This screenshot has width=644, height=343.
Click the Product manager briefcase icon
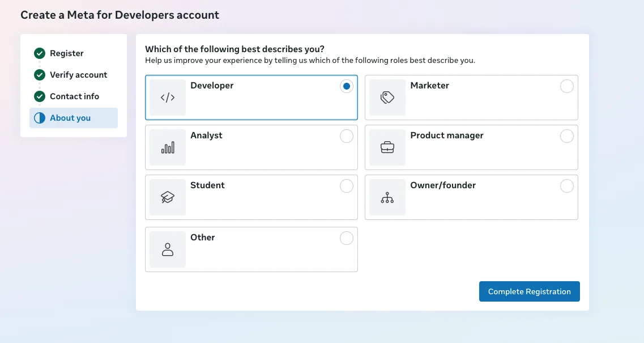(x=387, y=147)
